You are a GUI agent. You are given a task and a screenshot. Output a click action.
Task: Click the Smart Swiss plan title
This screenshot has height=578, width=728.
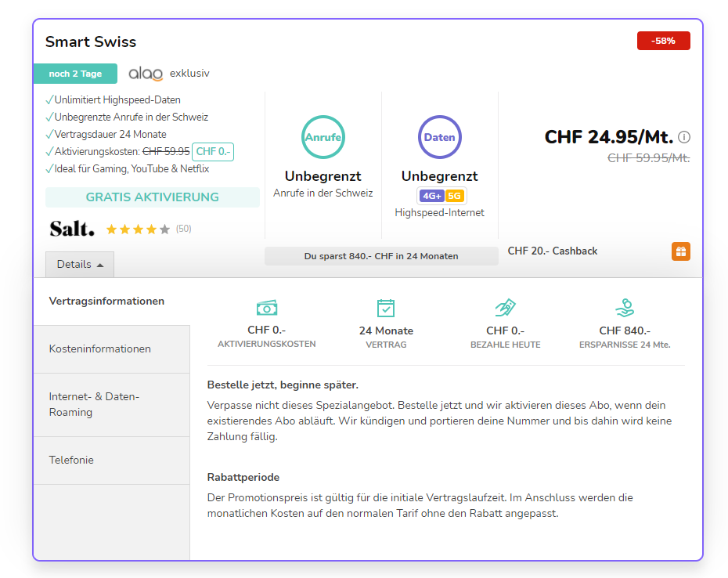91,42
